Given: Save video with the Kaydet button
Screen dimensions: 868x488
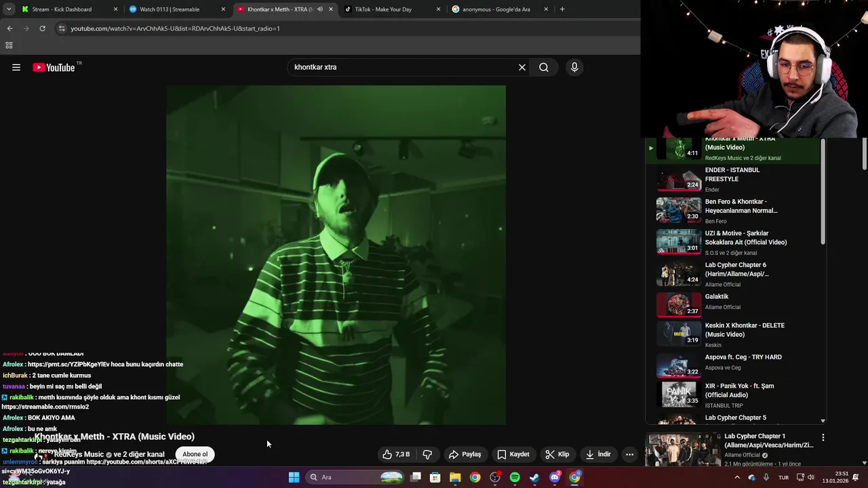Looking at the screenshot, I should pyautogui.click(x=513, y=454).
